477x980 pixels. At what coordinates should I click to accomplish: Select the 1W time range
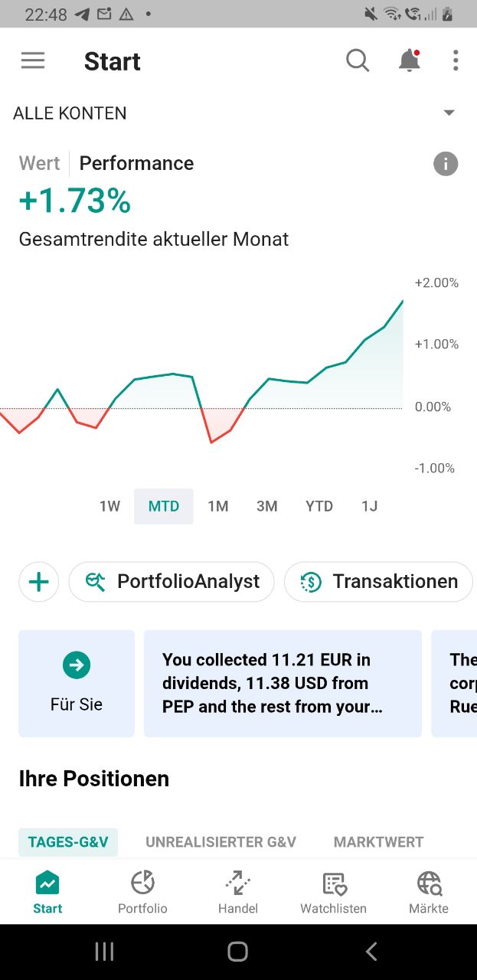pyautogui.click(x=109, y=506)
